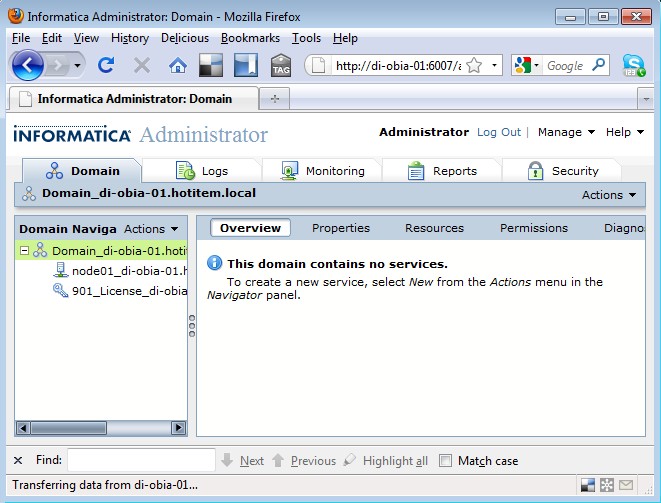Viewport: 661px width, 503px height.
Task: Open the Informatica Help dropdown
Action: click(625, 132)
